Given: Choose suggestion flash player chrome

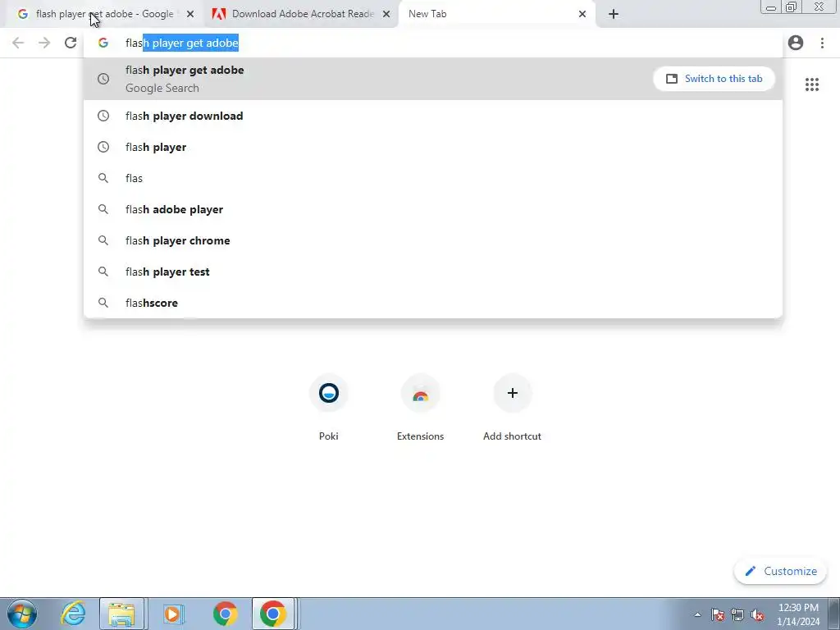Looking at the screenshot, I should [x=433, y=240].
